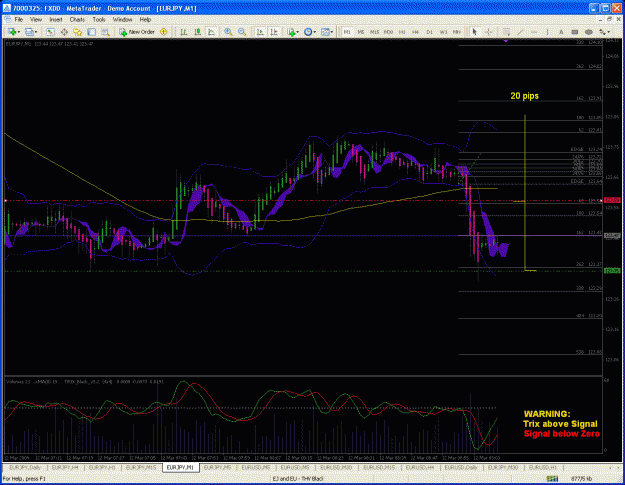
Task: Switch chart to Line Chart mode
Action: [211, 32]
